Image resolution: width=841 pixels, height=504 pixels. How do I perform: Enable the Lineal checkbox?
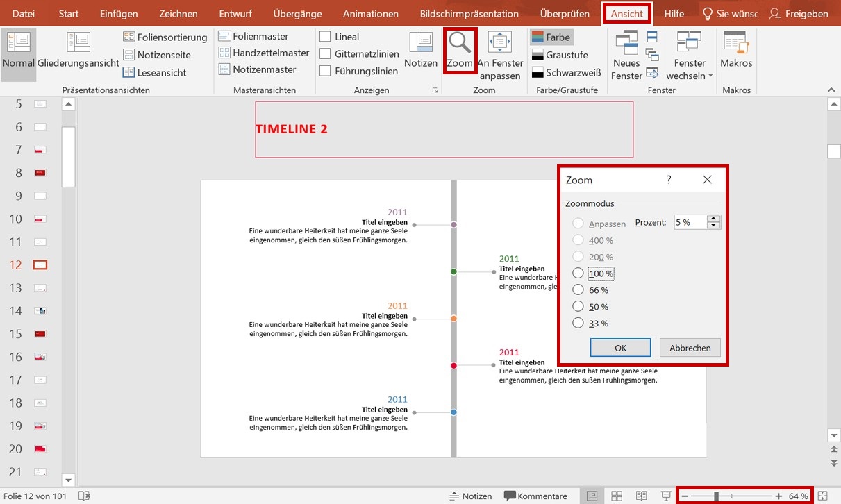point(325,37)
